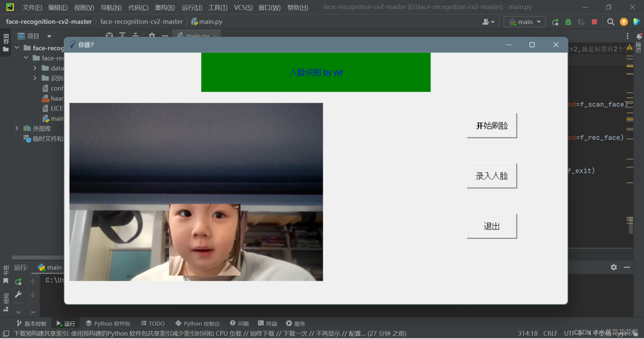Select the LICE file in project tree
Viewport: 644px width, 339px height.
pos(53,108)
